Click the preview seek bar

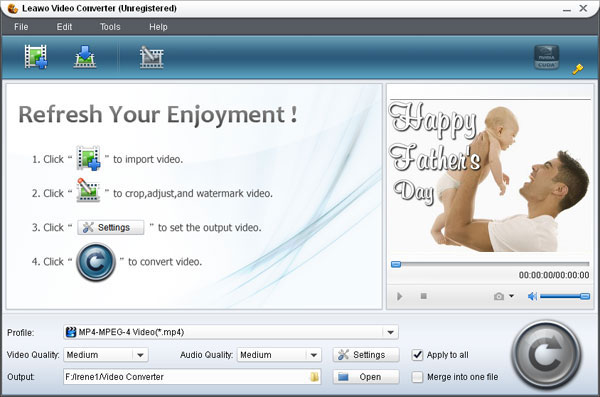pos(490,264)
